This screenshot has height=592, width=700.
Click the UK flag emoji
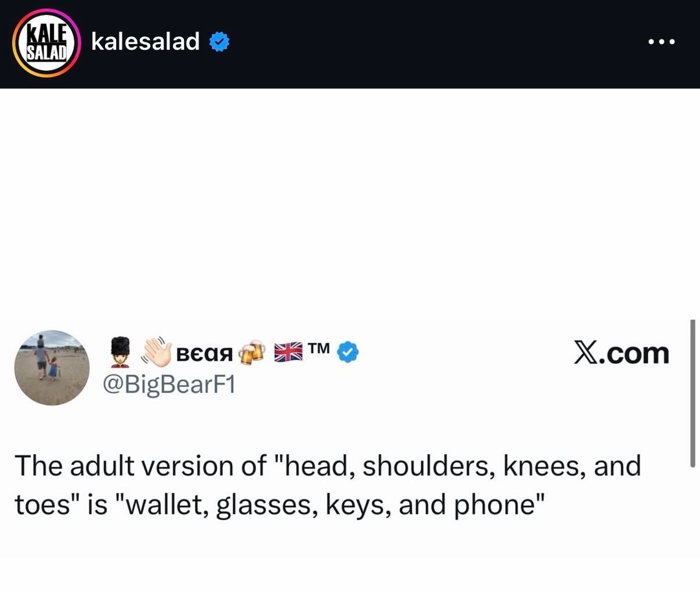pyautogui.click(x=288, y=352)
